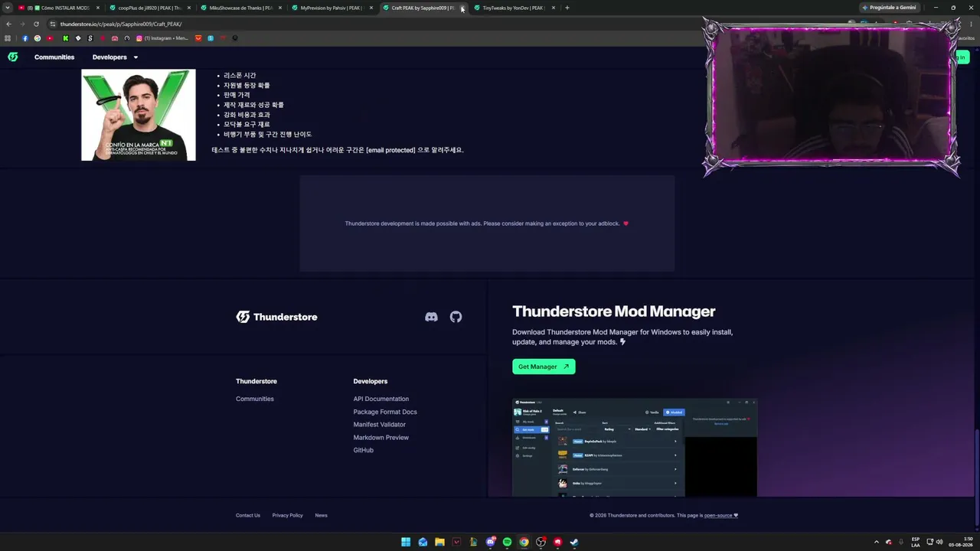Viewport: 980px width, 551px height.
Task: Open the Kick bookmark icon
Action: [65, 38]
